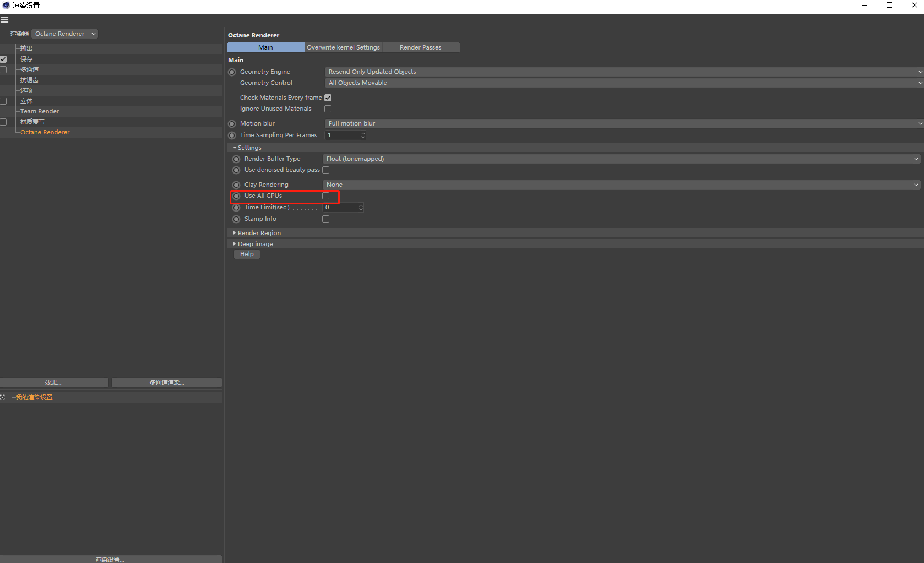Viewport: 924px width, 563px height.
Task: Click the animation dot beside Use denoised beauty pass
Action: pyautogui.click(x=236, y=170)
